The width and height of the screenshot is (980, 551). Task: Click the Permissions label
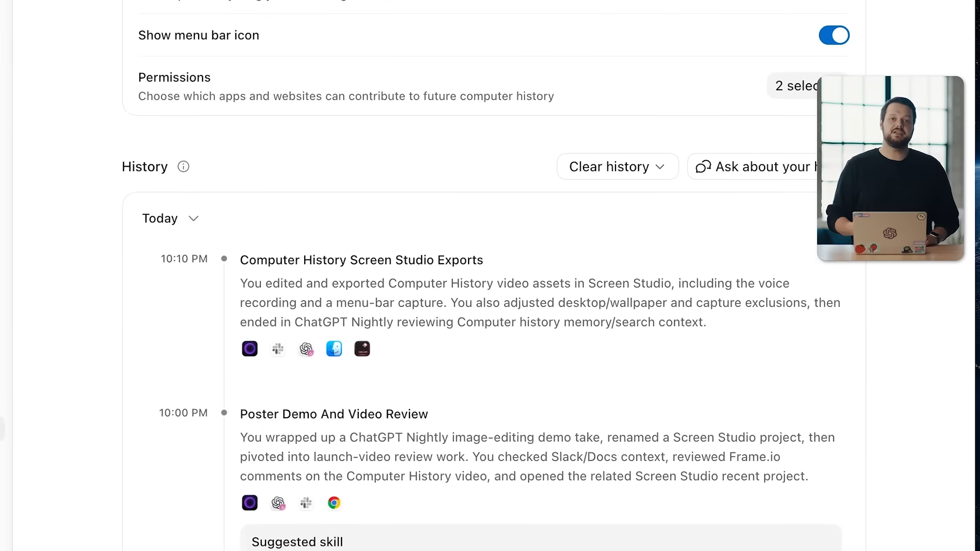pyautogui.click(x=175, y=78)
